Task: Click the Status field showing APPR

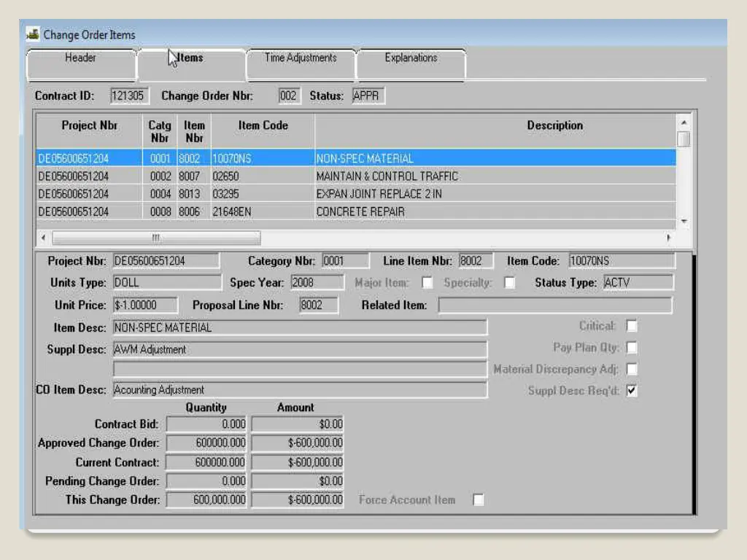Action: pos(368,96)
